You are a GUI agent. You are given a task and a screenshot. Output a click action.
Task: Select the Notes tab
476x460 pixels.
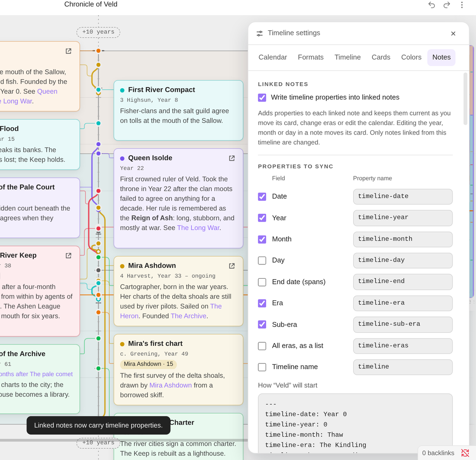(x=441, y=58)
